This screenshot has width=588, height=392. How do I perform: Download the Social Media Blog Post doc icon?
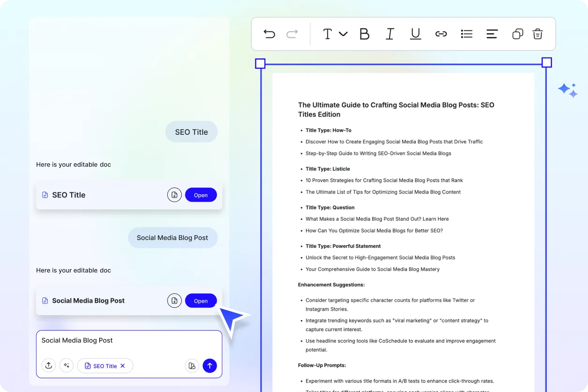pos(174,300)
